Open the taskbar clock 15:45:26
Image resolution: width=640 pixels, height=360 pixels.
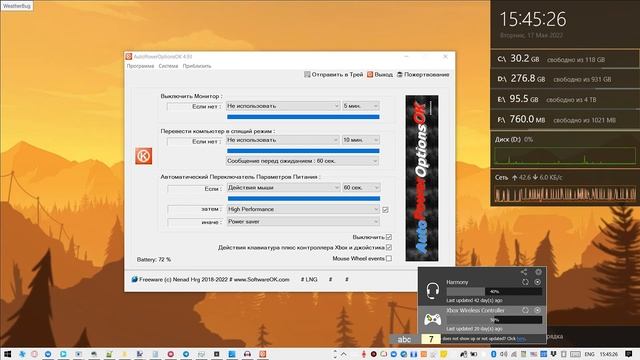pyautogui.click(x=609, y=354)
